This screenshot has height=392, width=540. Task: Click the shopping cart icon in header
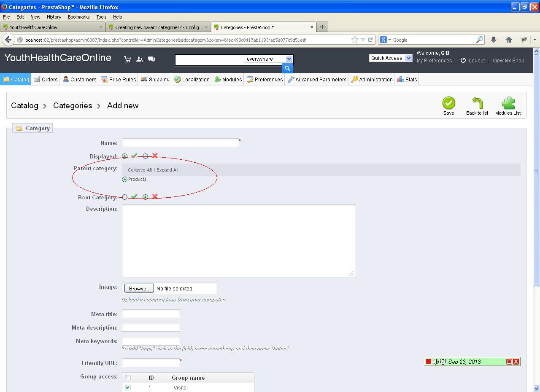tap(127, 59)
